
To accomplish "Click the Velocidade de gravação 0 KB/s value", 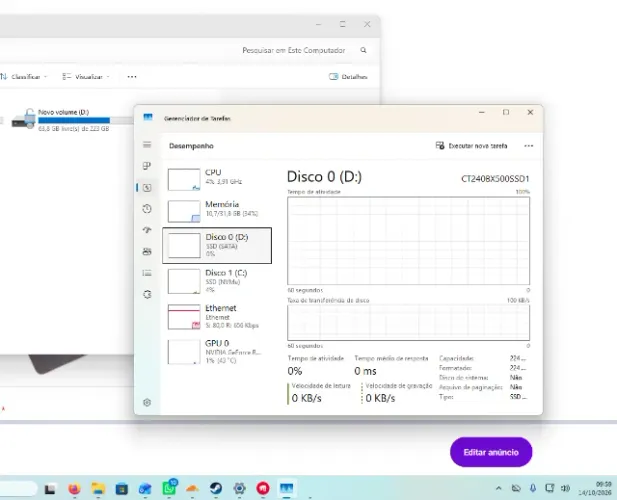I will click(x=380, y=398).
